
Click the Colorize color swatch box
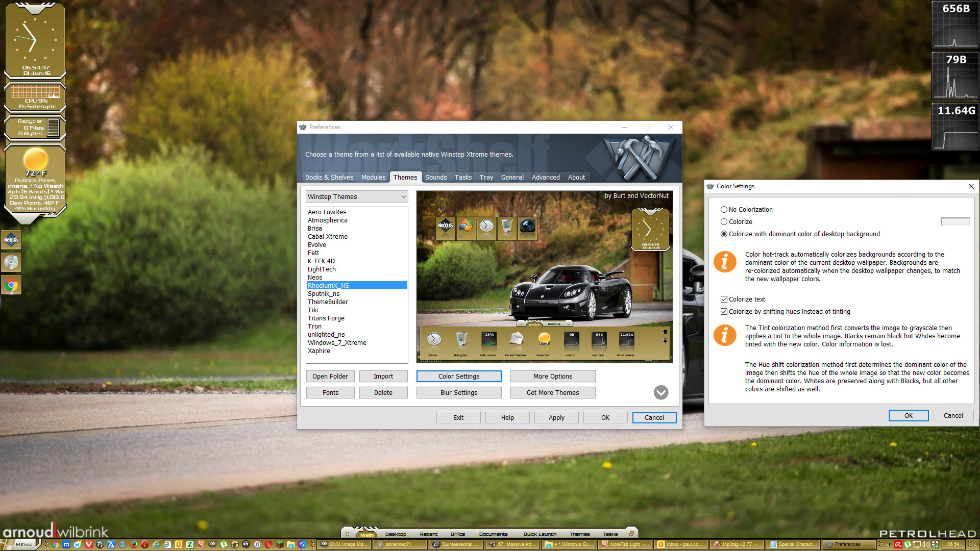pyautogui.click(x=955, y=221)
